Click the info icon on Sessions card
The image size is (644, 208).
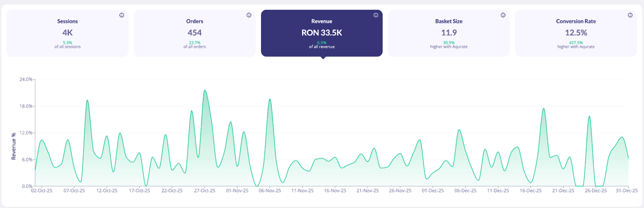(x=122, y=15)
